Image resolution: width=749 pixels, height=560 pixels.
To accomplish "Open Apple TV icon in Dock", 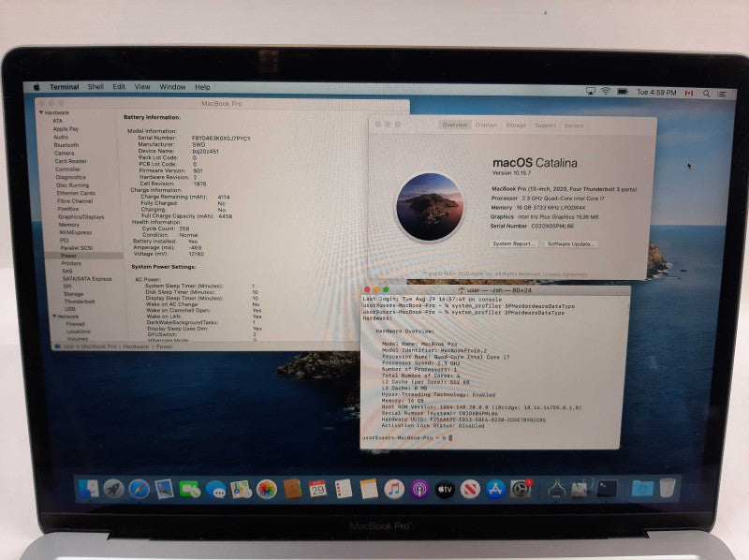I will pyautogui.click(x=445, y=489).
